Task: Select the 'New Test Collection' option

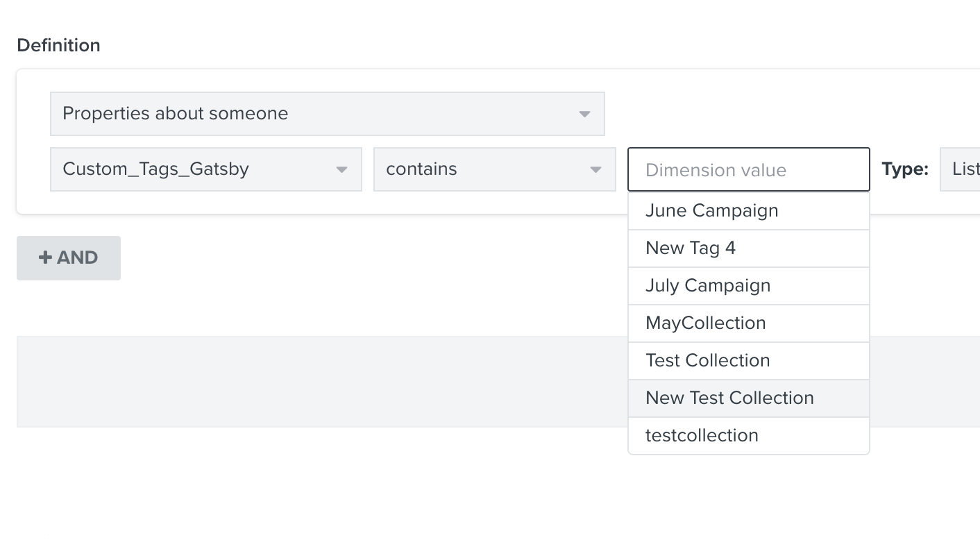Action: [x=749, y=398]
